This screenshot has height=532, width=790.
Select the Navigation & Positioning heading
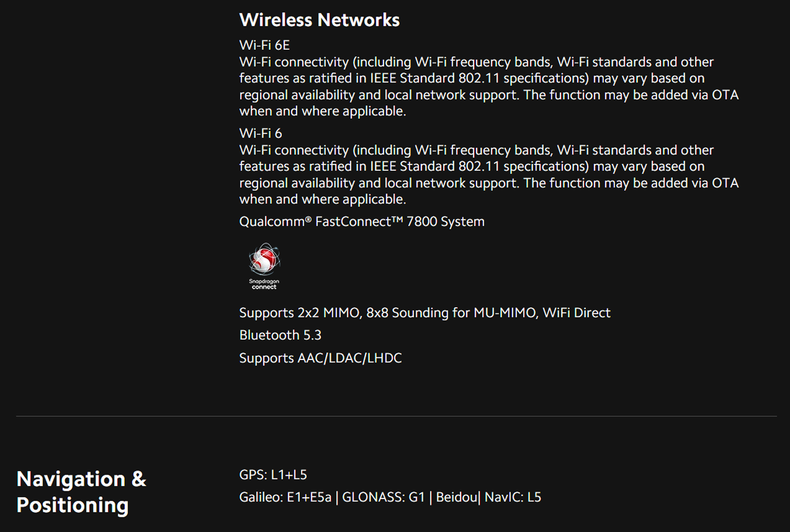81,491
